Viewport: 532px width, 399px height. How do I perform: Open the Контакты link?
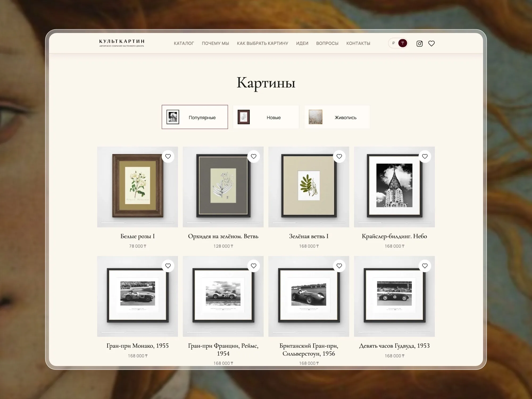coord(358,43)
